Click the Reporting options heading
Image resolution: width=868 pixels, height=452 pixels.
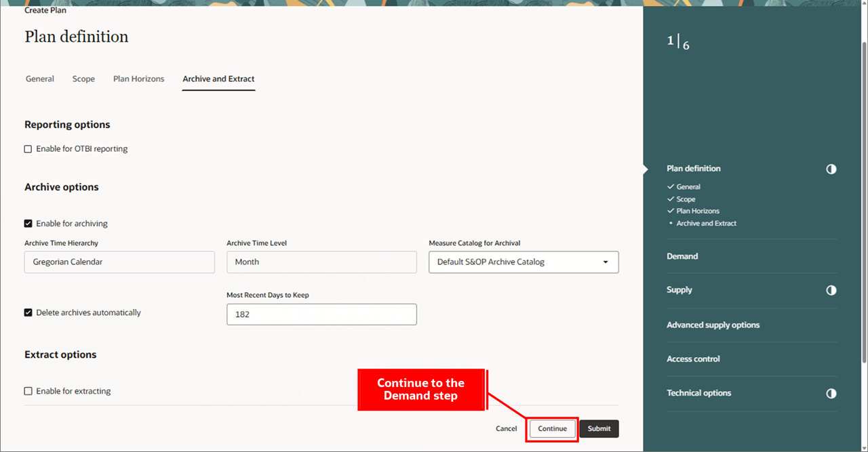pos(67,125)
